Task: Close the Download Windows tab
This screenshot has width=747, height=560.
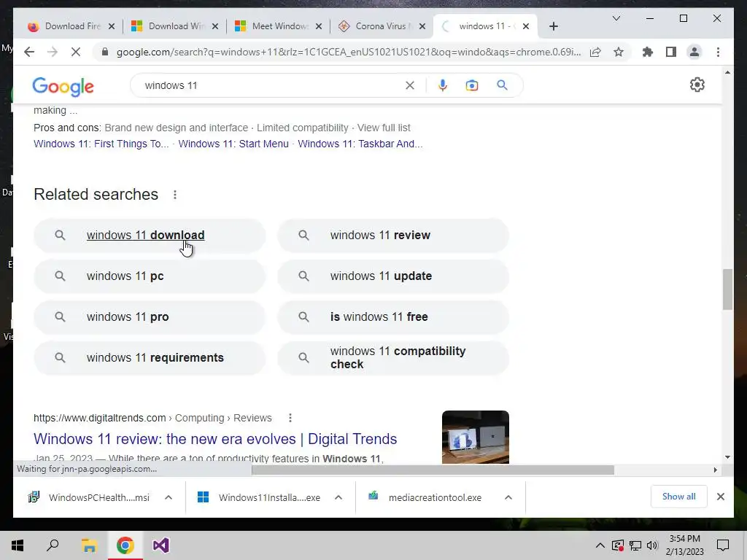Action: pos(215,26)
